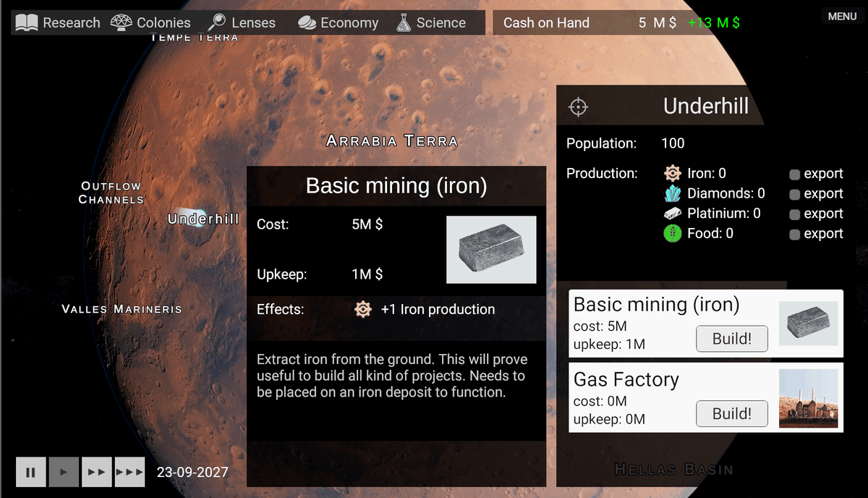Viewport: 868px width, 498px height.
Task: Click the Platinium ingot icon
Action: (x=673, y=214)
